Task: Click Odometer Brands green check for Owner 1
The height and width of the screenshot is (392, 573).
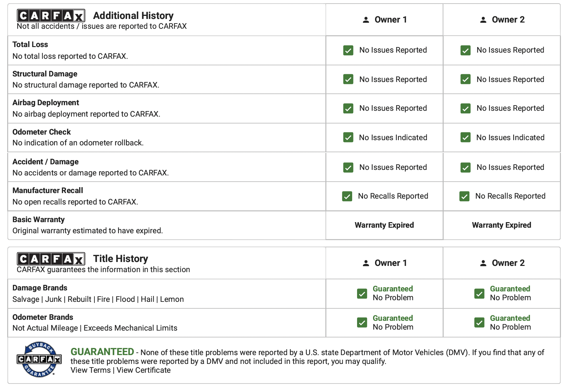Action: coord(362,323)
